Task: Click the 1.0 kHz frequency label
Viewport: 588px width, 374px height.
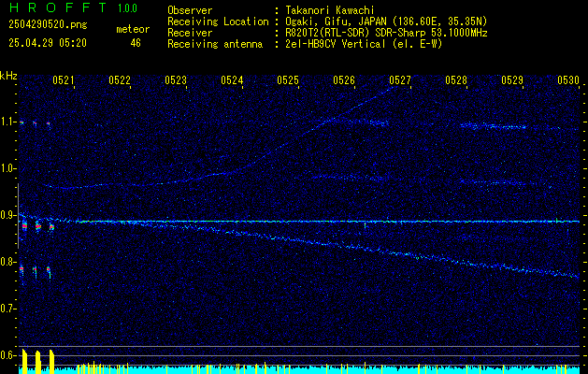Action: coord(7,169)
